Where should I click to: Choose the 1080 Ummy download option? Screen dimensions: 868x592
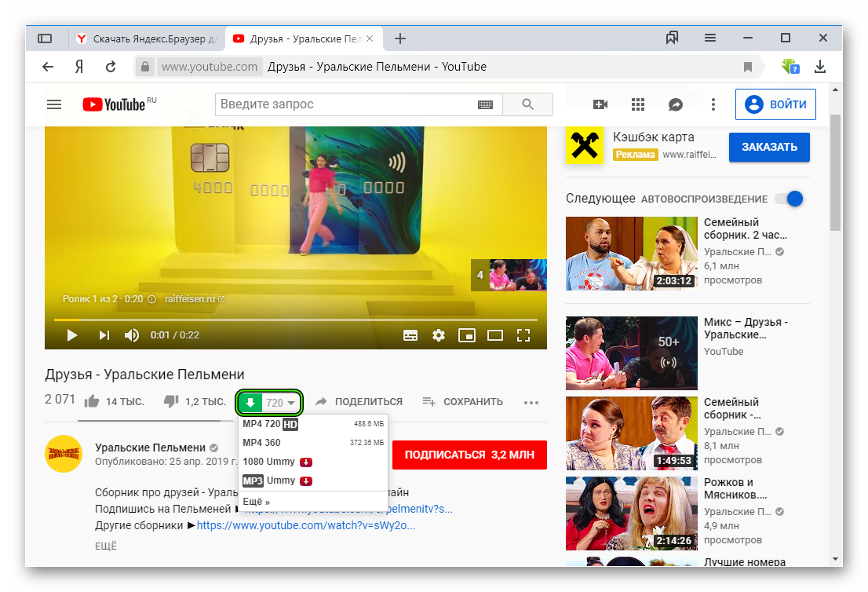[313, 462]
